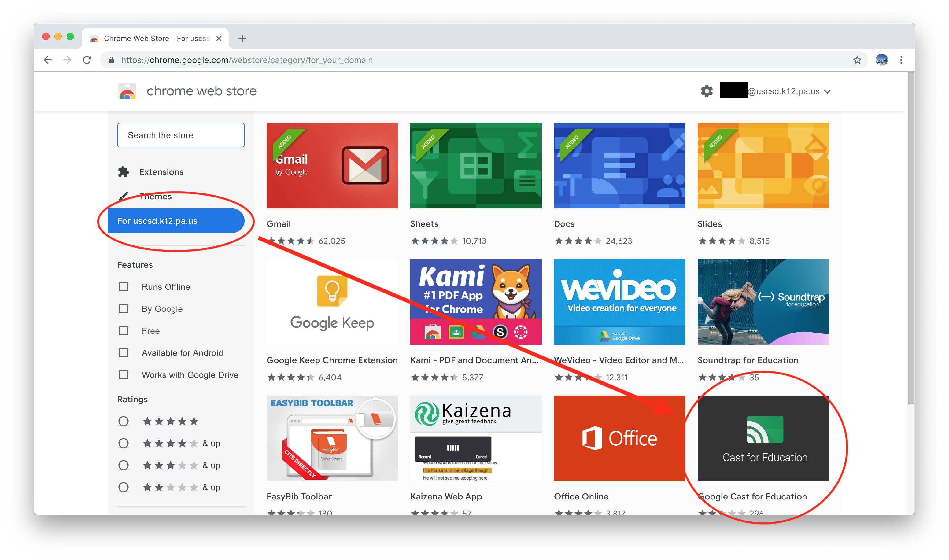The image size is (949, 560).
Task: Click the Kami PDF extension title
Action: [474, 360]
